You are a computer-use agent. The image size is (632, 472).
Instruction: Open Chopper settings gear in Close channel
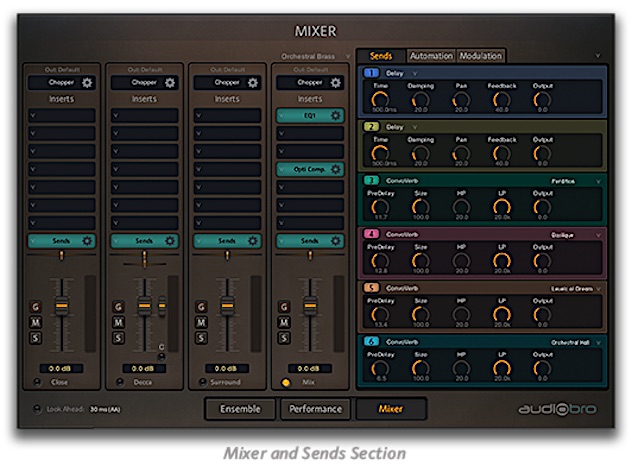click(x=87, y=83)
